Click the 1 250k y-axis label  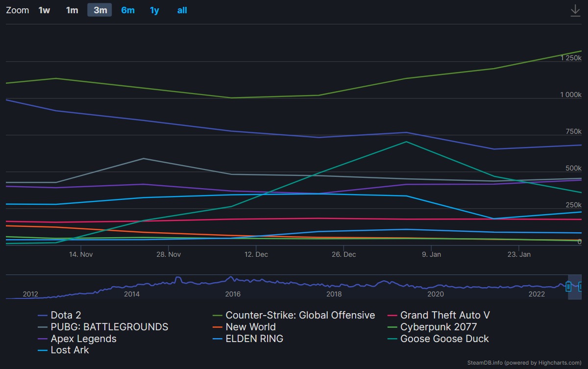tap(571, 58)
